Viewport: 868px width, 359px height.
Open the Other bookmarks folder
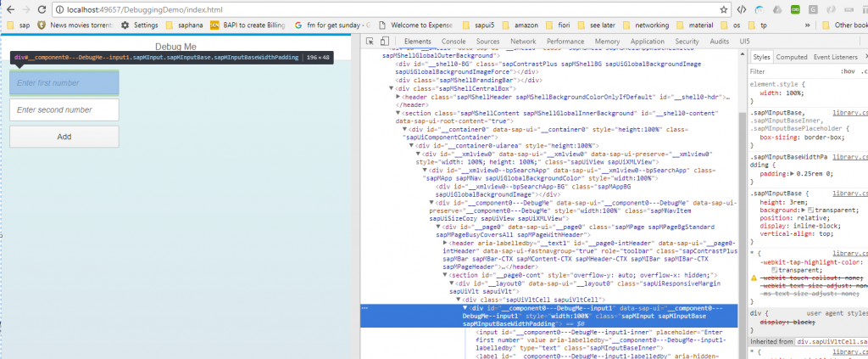click(845, 25)
